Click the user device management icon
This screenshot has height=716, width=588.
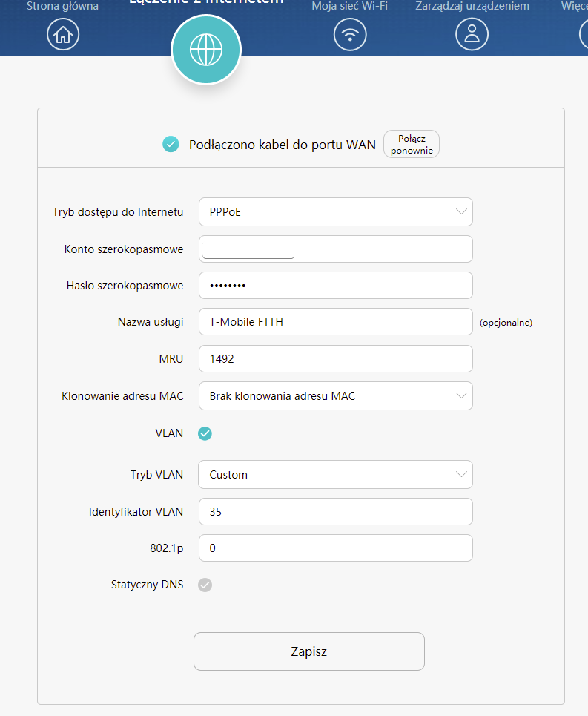(x=472, y=35)
